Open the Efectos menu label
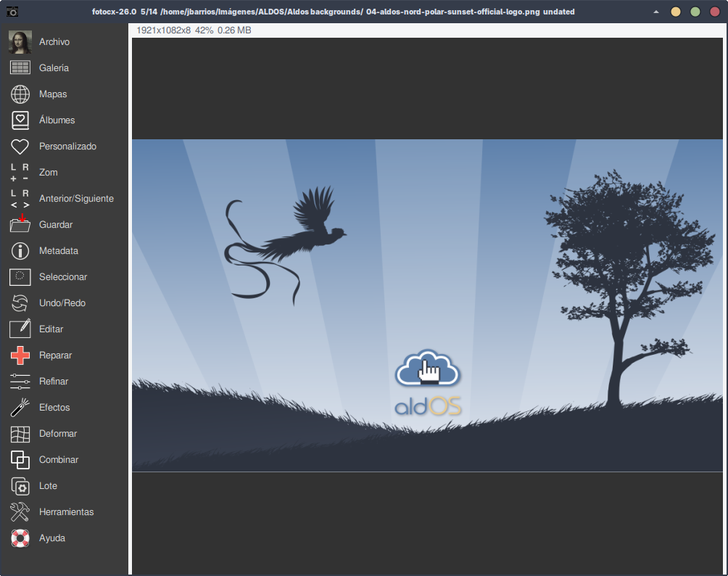 (54, 408)
